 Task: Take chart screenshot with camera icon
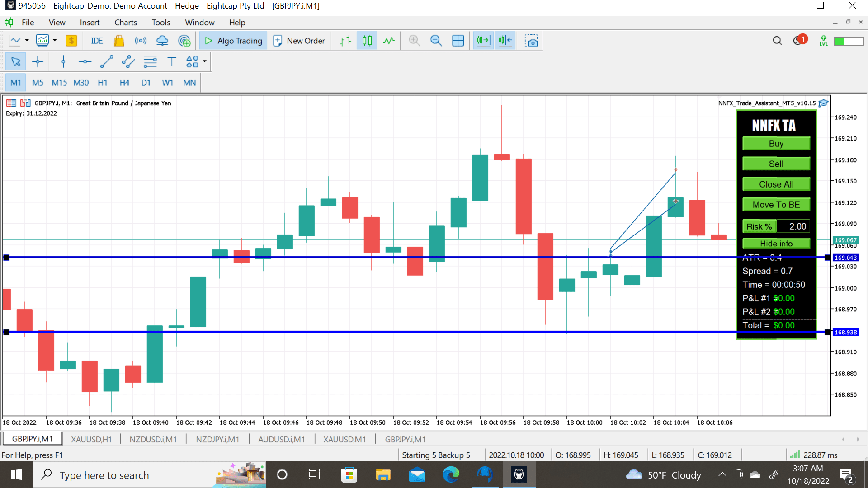(532, 41)
